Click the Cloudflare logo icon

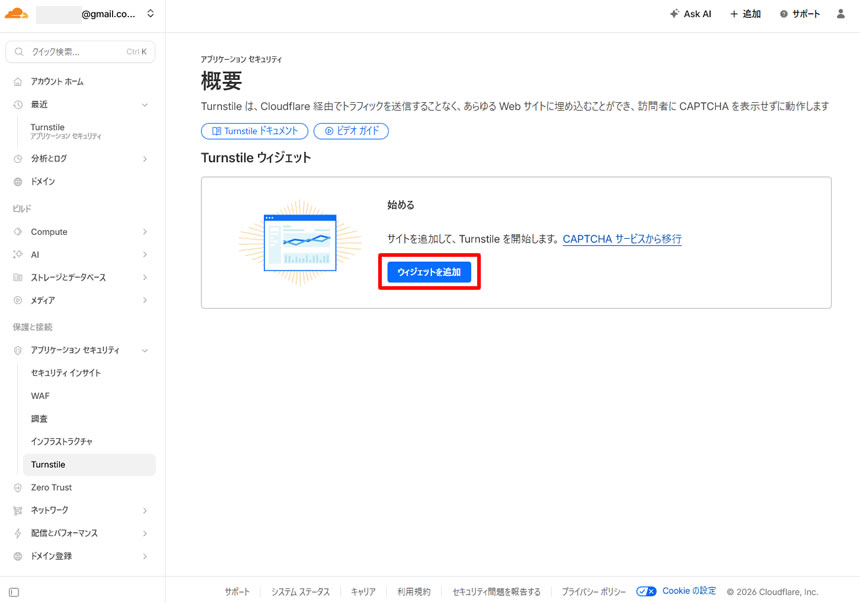[x=13, y=14]
